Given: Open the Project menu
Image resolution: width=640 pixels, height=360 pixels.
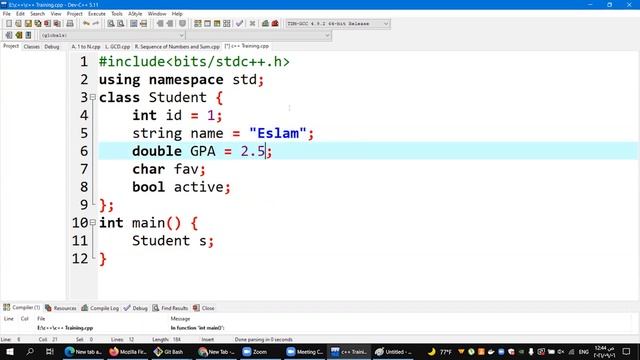Looking at the screenshot, I should pos(75,14).
